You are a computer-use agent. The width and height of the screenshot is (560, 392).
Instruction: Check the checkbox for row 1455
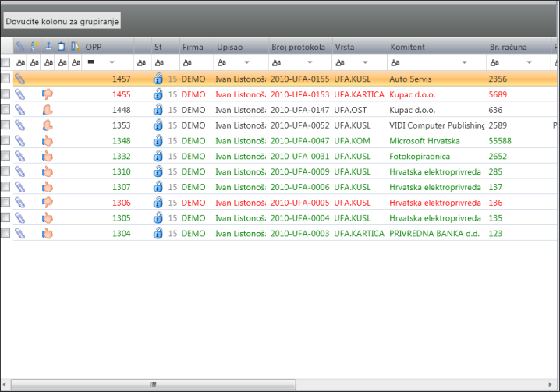[5, 94]
